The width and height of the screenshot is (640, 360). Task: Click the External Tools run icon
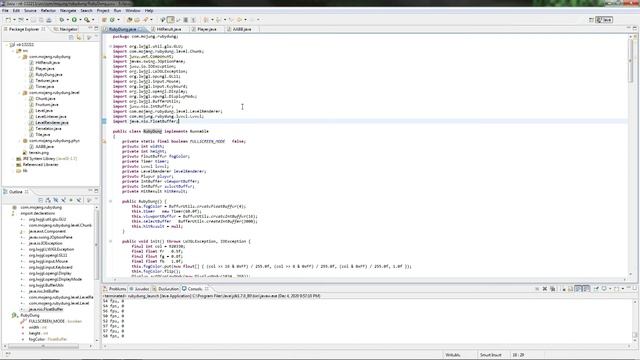pos(87,20)
